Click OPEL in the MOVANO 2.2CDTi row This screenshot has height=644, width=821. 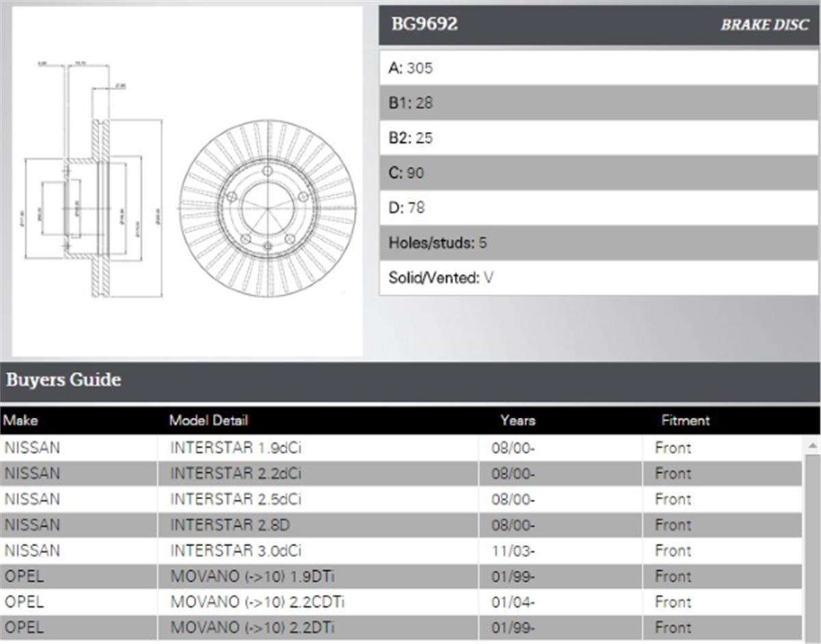[x=24, y=602]
